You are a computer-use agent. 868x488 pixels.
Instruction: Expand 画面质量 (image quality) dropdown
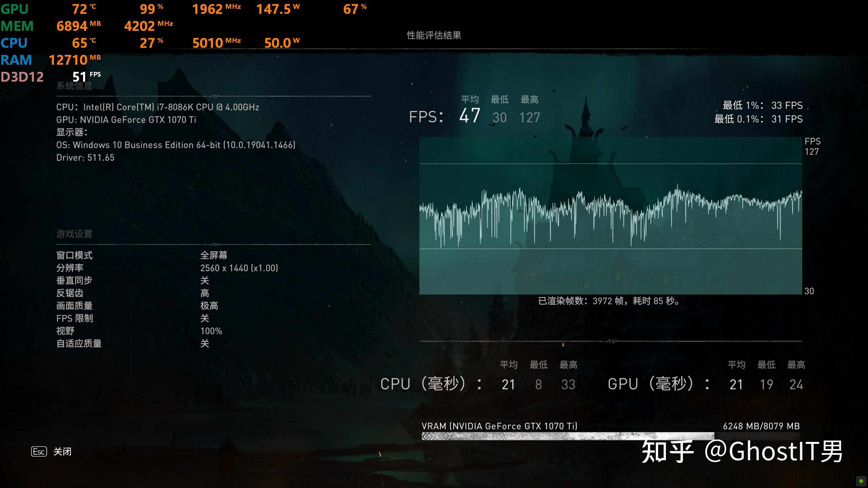[x=204, y=304]
